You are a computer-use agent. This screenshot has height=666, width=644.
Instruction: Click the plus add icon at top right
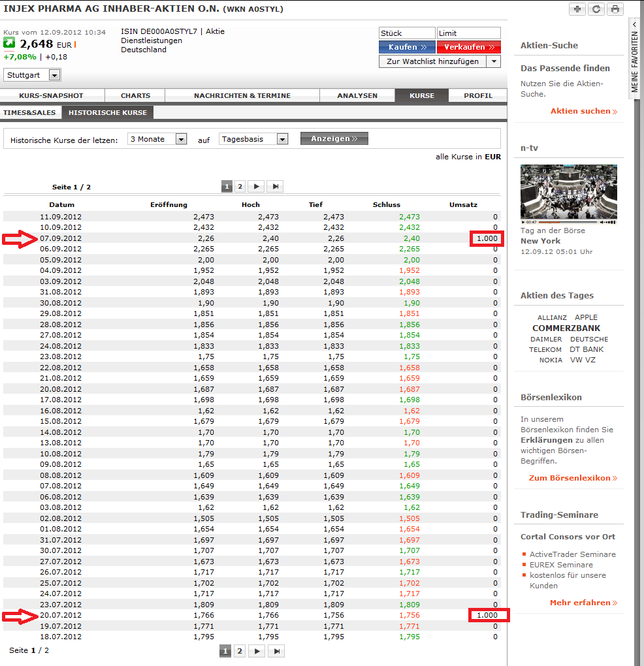pyautogui.click(x=577, y=9)
